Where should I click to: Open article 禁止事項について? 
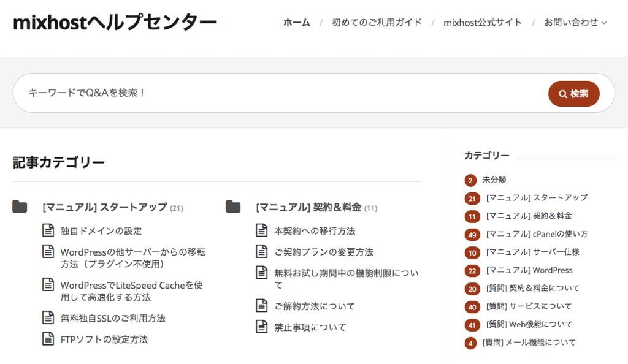(310, 327)
